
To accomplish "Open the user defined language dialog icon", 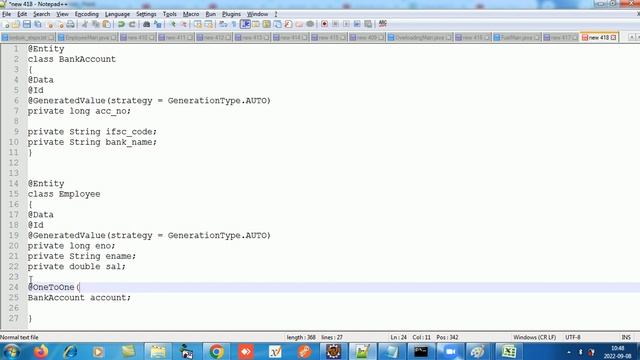I will 256,24.
